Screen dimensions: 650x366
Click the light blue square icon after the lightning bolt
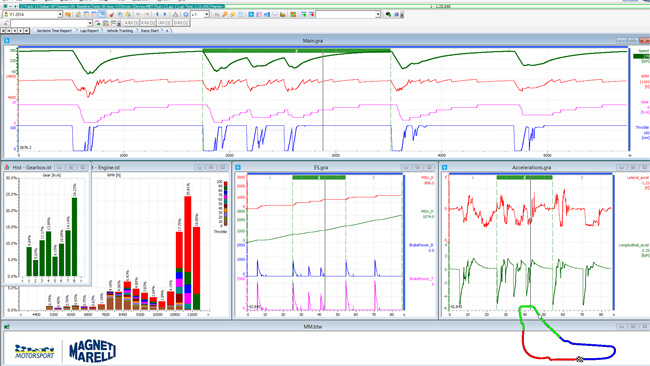[x=240, y=15]
